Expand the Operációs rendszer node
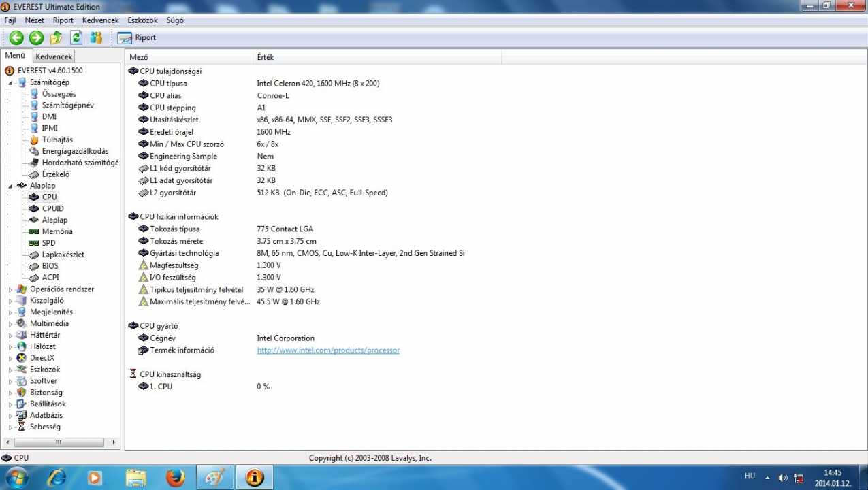 (11, 289)
